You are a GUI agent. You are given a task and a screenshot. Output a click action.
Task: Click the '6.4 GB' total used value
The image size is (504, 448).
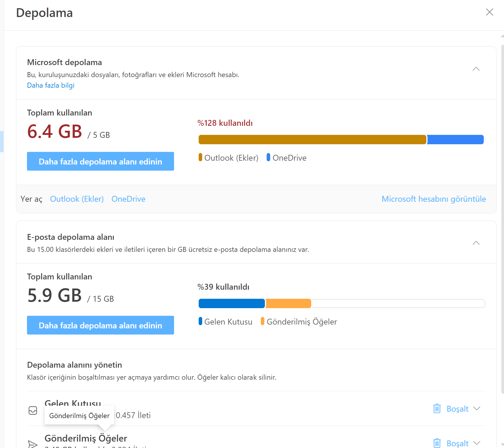click(x=55, y=131)
